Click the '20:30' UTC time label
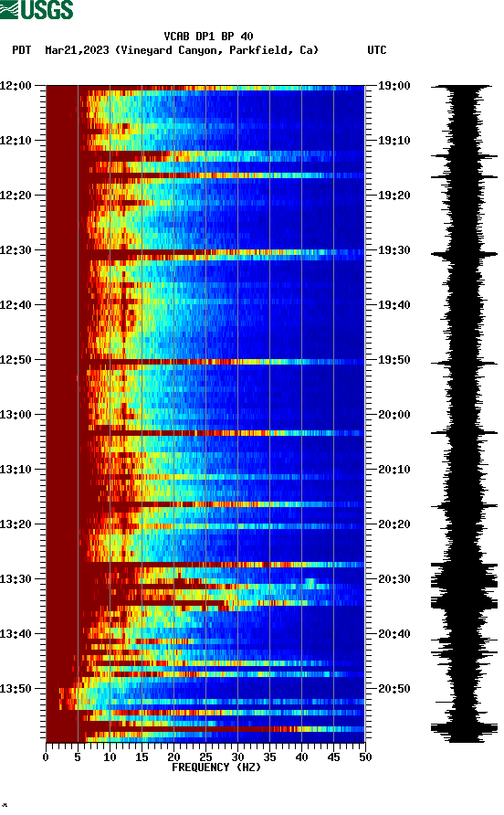Viewport: 504px width, 815px height. pos(394,579)
